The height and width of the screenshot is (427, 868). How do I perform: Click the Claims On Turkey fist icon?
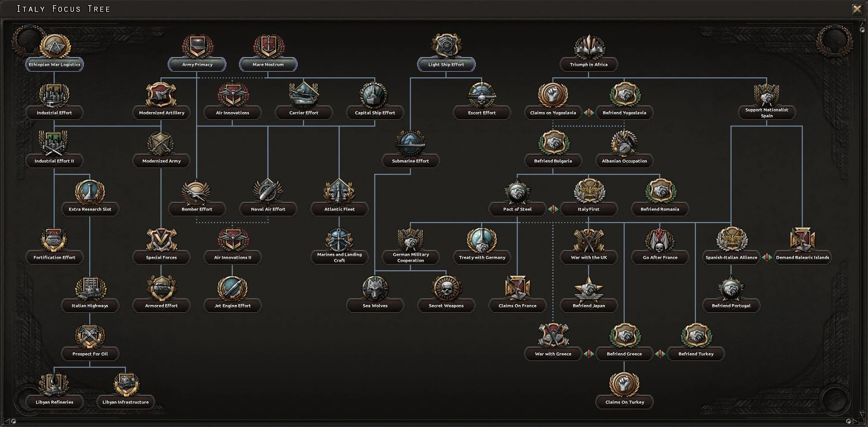624,385
